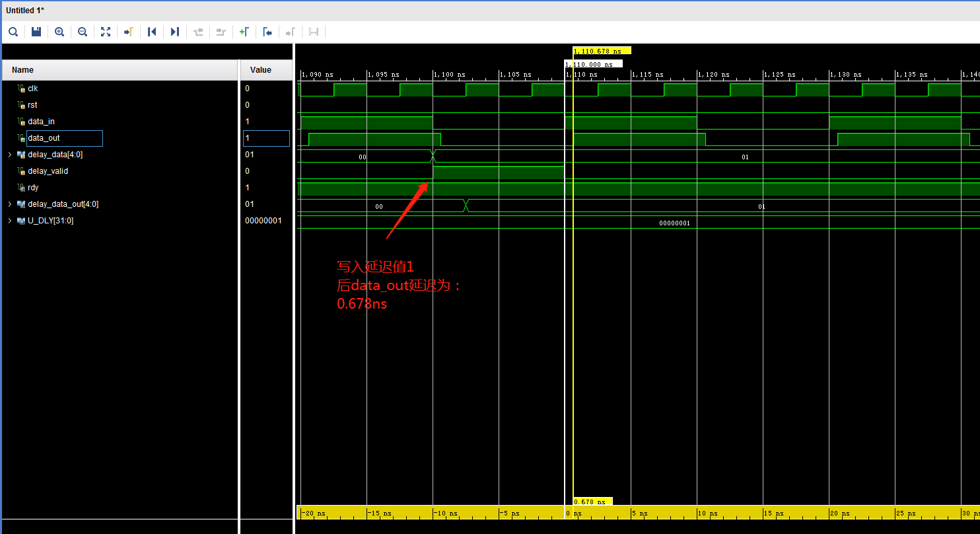
Task: Click 00 in the delay_data waveform
Action: click(363, 157)
